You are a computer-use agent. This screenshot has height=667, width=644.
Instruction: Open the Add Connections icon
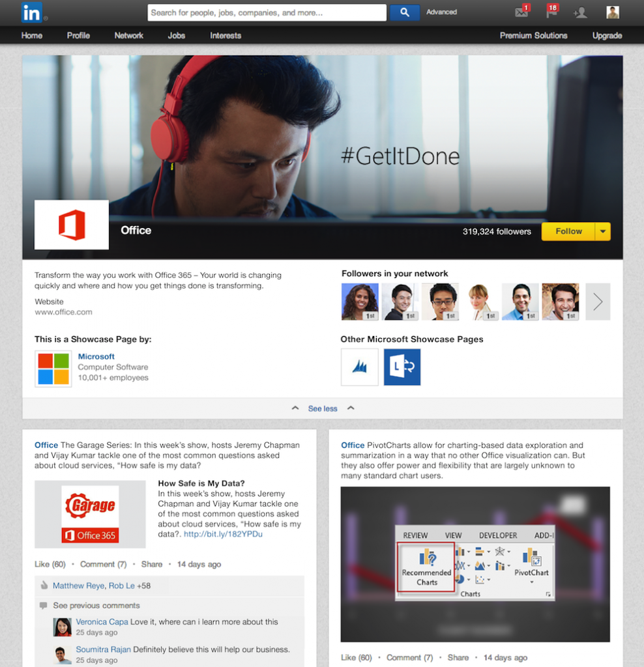pos(580,12)
